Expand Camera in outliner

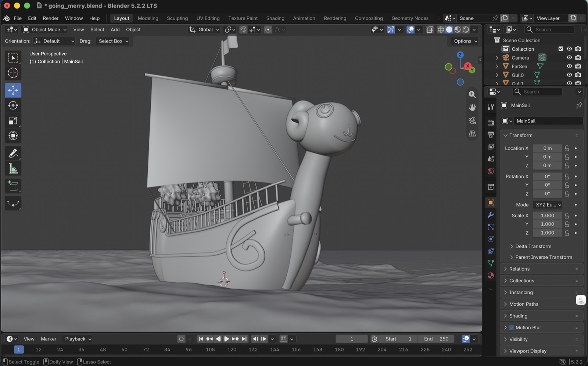497,58
